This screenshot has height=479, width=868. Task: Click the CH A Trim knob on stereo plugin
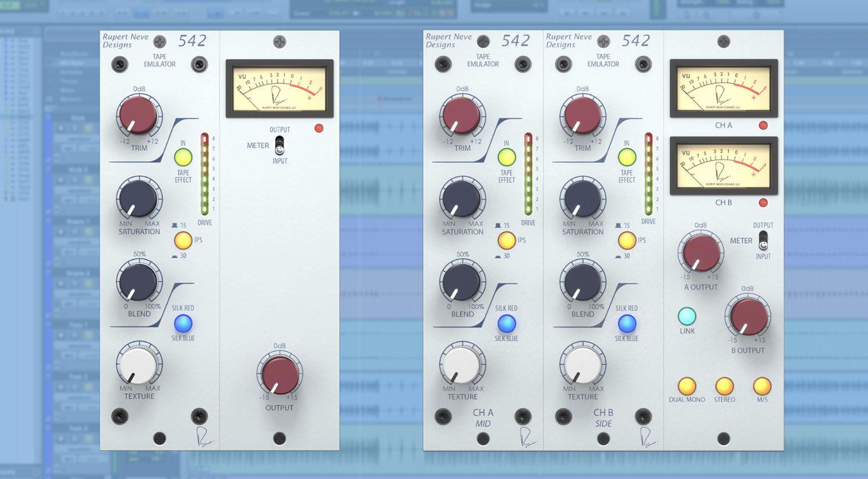[x=462, y=116]
